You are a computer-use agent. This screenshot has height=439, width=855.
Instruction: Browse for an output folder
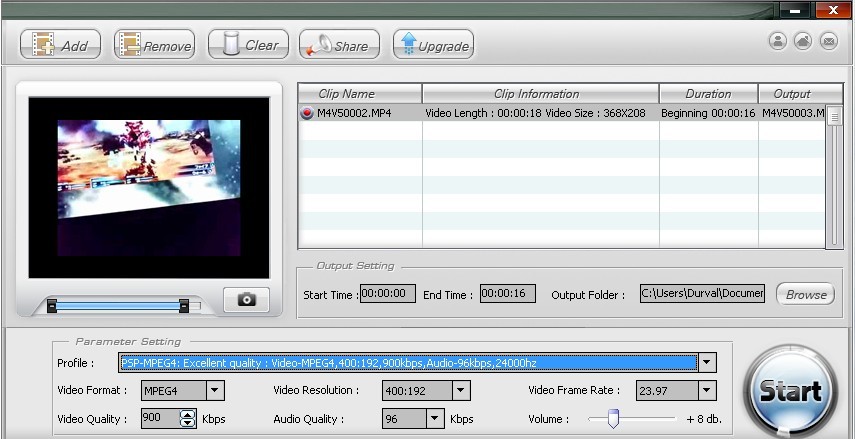(x=805, y=294)
